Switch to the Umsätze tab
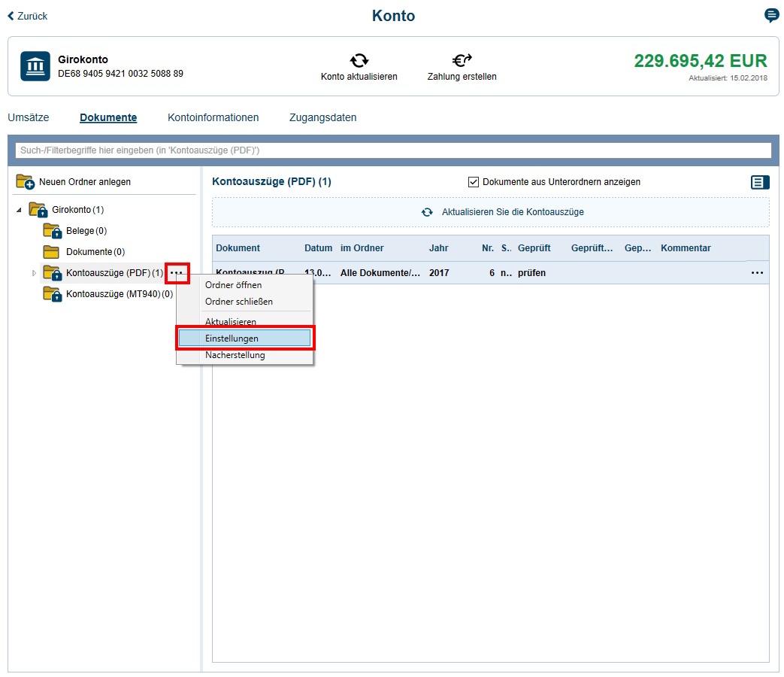Screen dimensions: 784x677 pyautogui.click(x=28, y=117)
